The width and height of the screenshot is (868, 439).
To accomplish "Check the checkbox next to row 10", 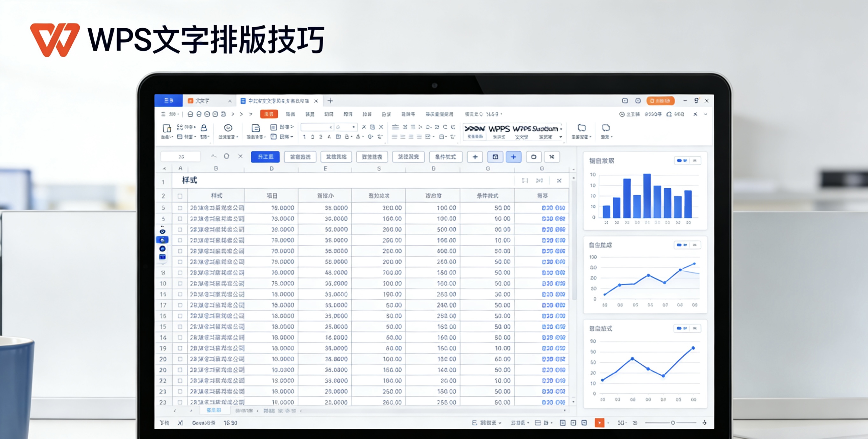I will tap(180, 283).
